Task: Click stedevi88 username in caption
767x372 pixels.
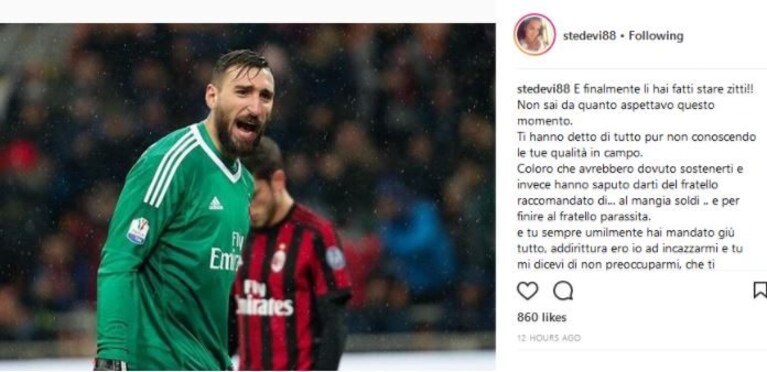Action: pos(543,90)
